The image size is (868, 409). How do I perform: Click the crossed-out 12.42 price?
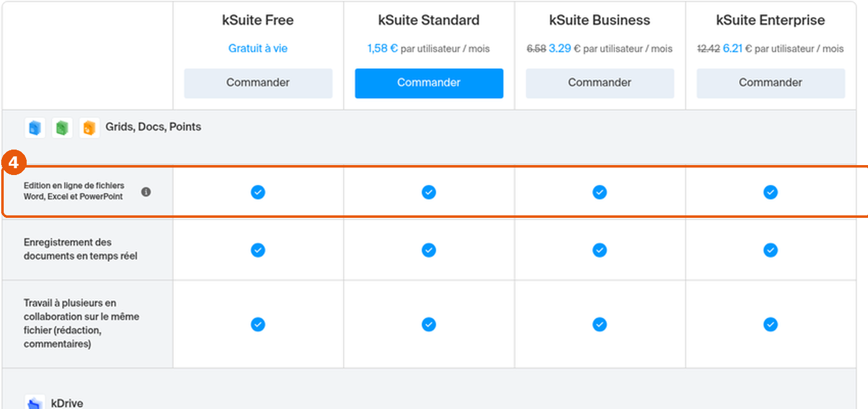click(x=709, y=48)
